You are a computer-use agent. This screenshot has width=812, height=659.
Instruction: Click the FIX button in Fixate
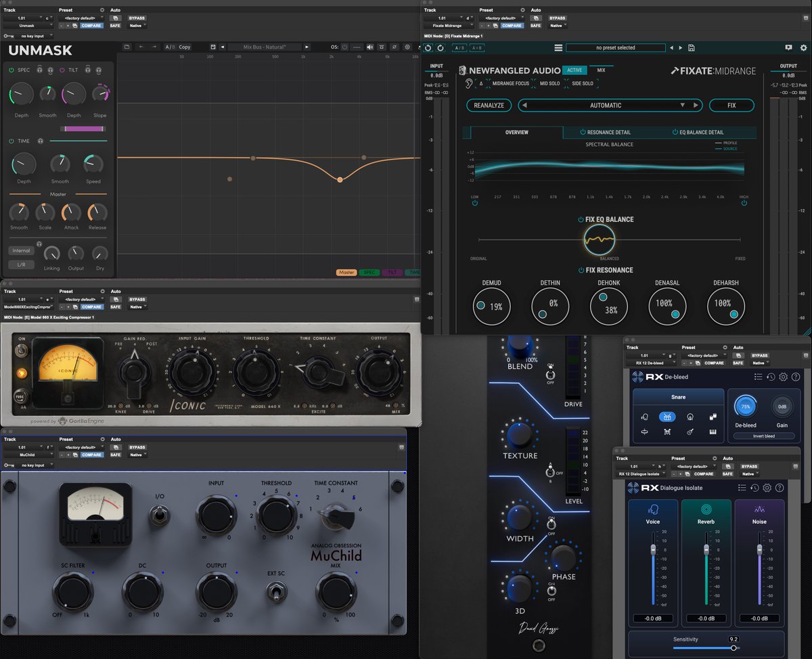tap(731, 106)
